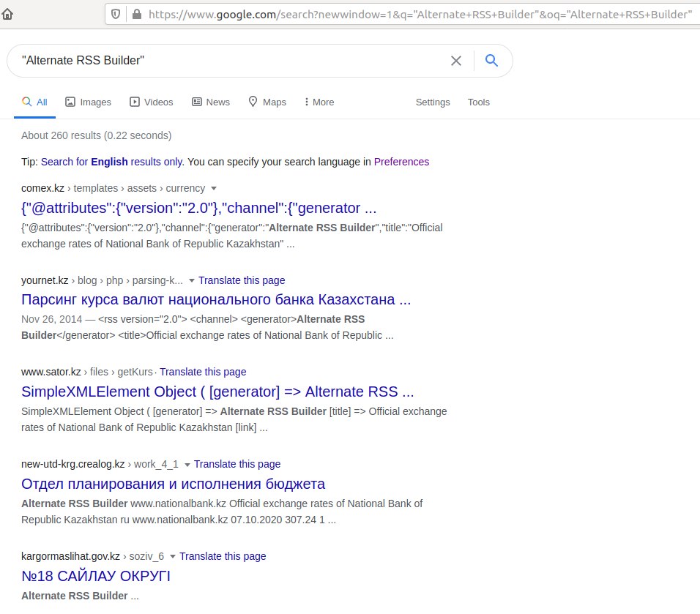This screenshot has width=700, height=614.
Task: Click the kargormaslihat.gov.kz breadcrumb text
Action: 92,556
